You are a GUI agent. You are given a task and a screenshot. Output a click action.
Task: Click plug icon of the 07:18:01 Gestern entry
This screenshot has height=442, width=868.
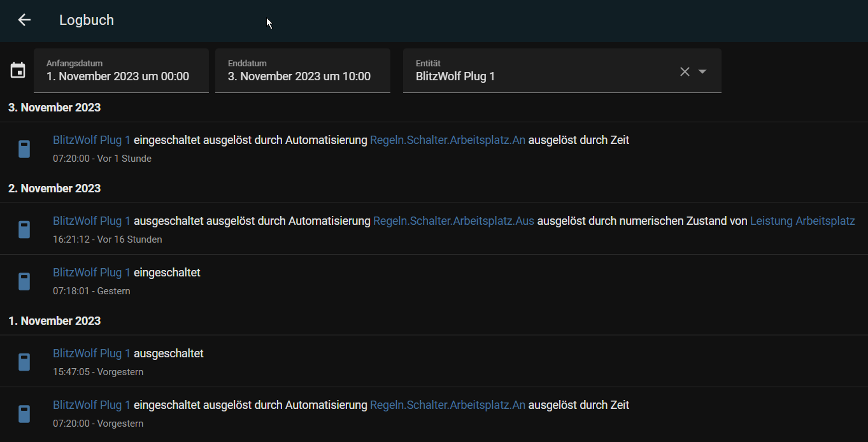click(24, 281)
